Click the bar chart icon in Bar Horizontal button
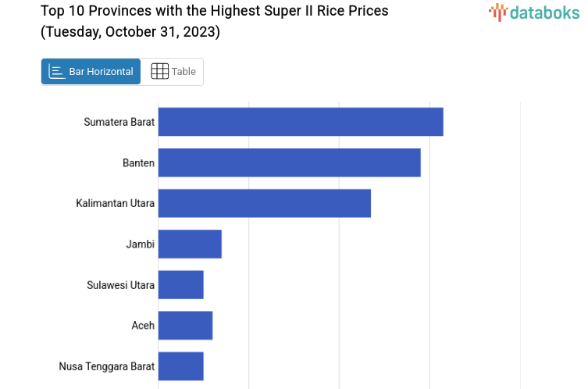588x389 pixels. pos(56,72)
